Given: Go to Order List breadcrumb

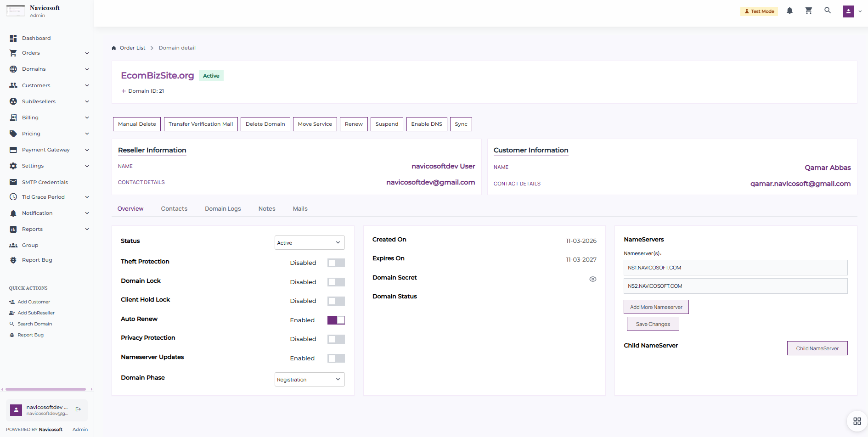Looking at the screenshot, I should click(x=132, y=48).
